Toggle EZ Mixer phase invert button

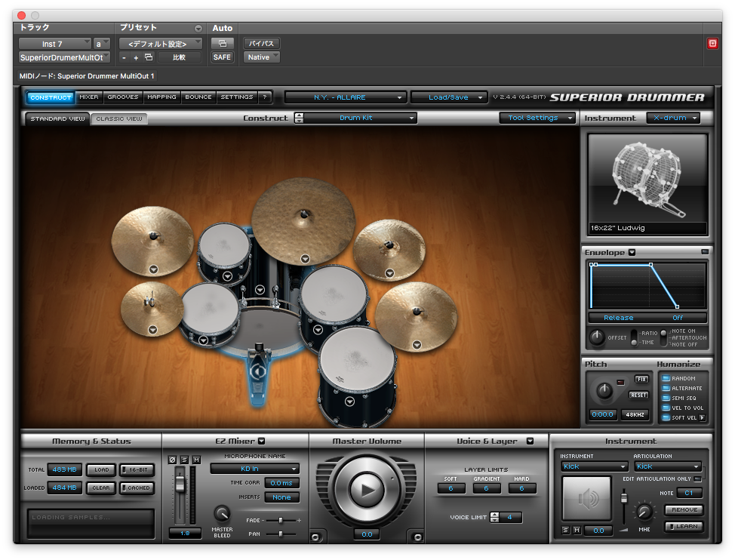coord(172,460)
